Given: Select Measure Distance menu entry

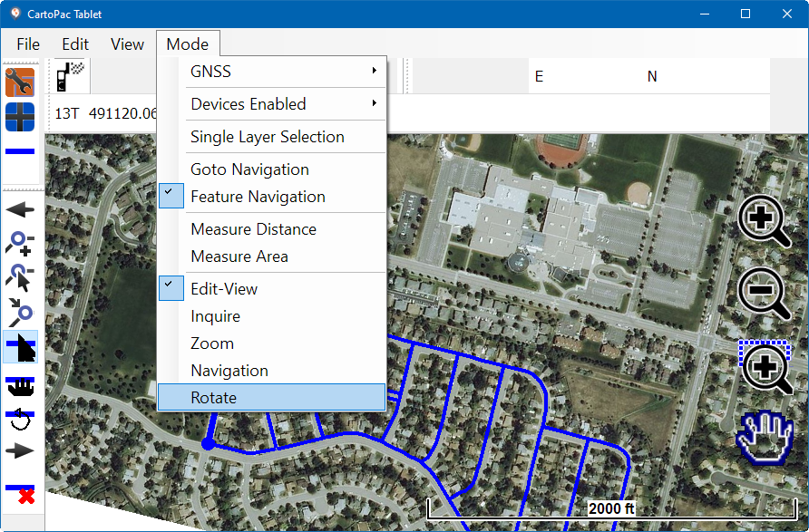Looking at the screenshot, I should tap(253, 229).
